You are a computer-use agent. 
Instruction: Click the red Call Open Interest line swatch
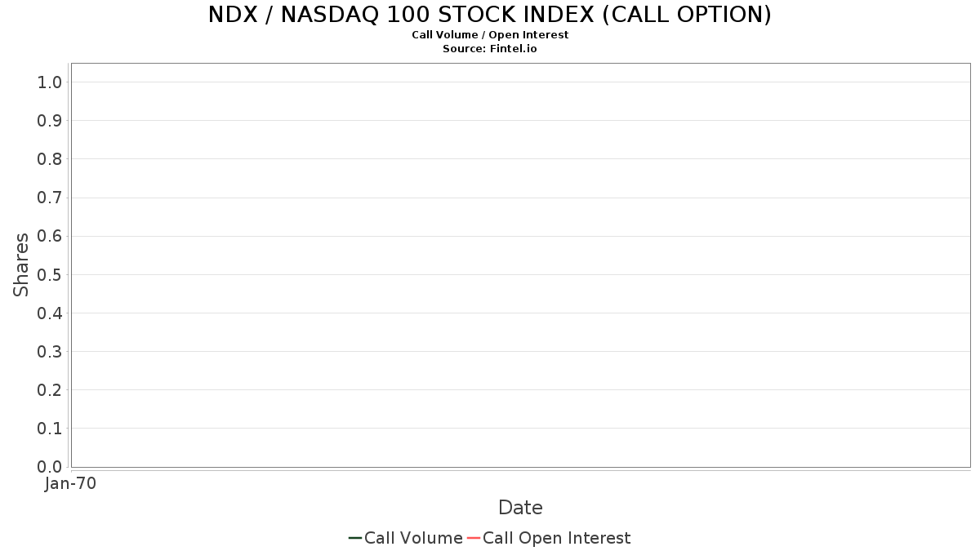(x=474, y=538)
